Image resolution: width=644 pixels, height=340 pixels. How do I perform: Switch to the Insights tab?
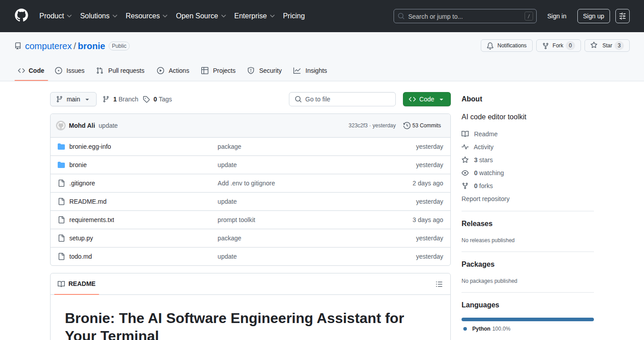[x=310, y=71]
